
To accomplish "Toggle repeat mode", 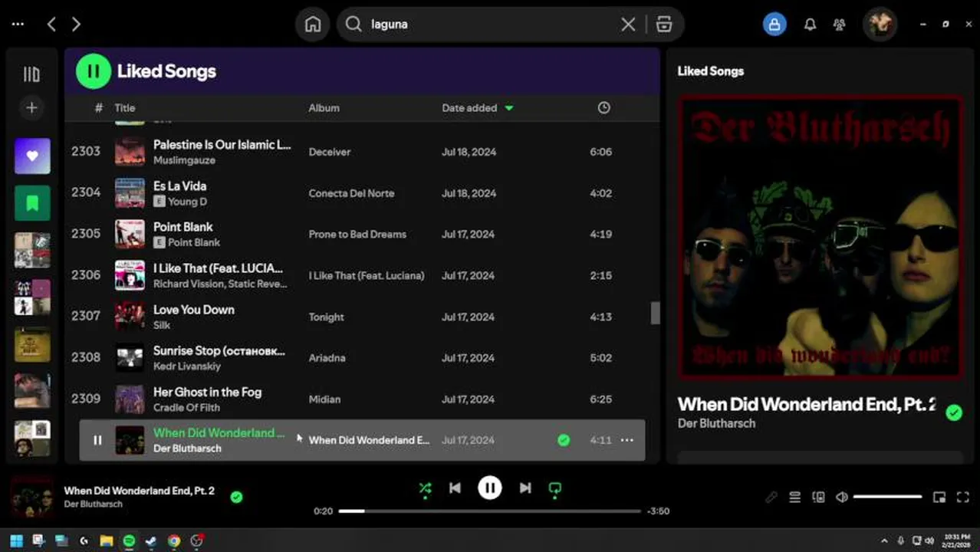I will coord(555,488).
